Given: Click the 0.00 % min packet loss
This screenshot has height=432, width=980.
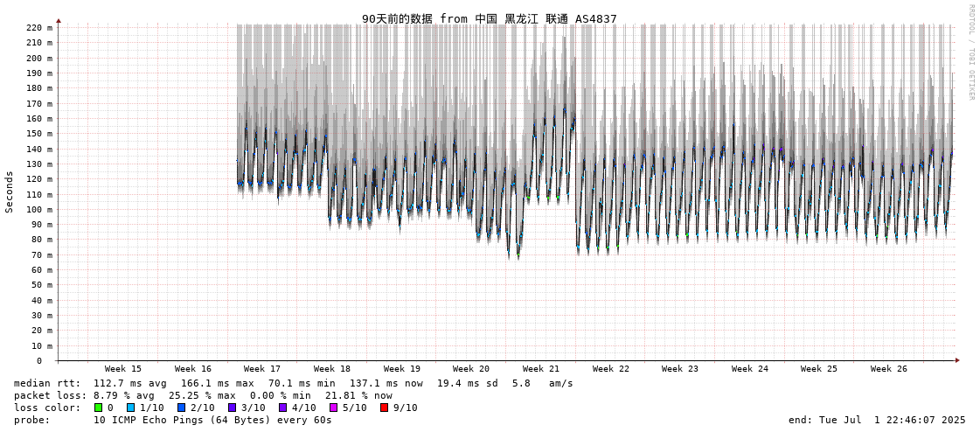Looking at the screenshot, I should [280, 396].
